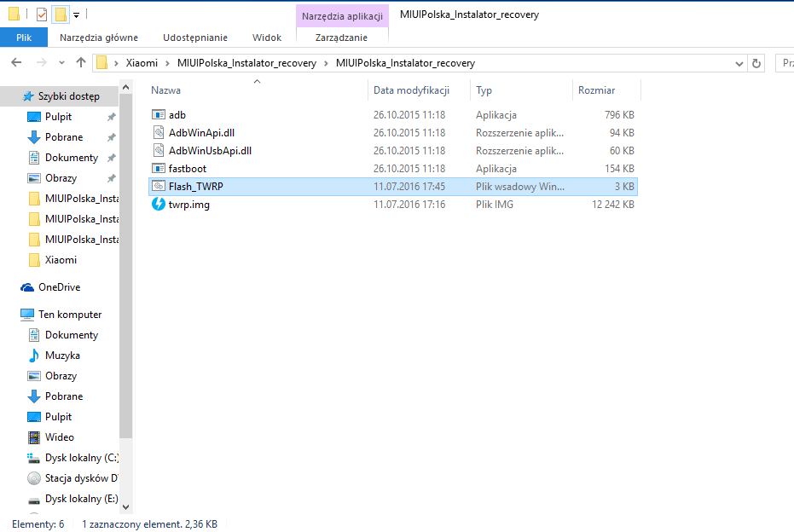This screenshot has width=794, height=532.
Task: Click the Up directory arrow icon
Action: pyautogui.click(x=81, y=63)
